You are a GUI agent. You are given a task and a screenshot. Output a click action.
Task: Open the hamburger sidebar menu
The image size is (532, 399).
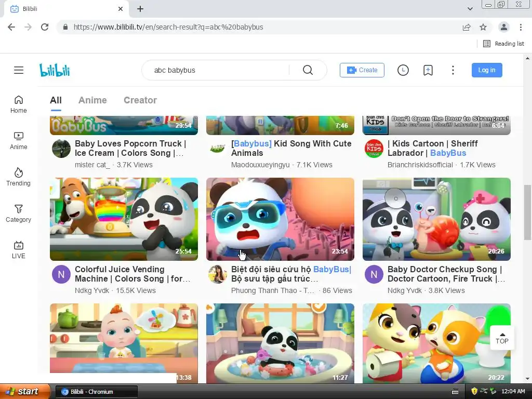(x=19, y=70)
